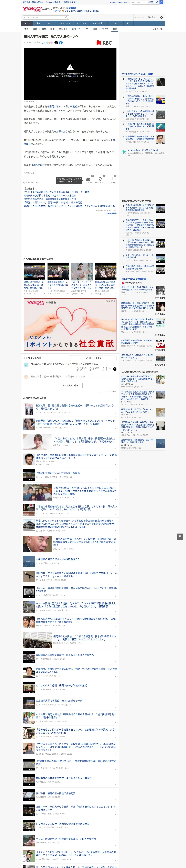Open the エキスパート navigation tab
The image size is (186, 868).
[x=64, y=24]
